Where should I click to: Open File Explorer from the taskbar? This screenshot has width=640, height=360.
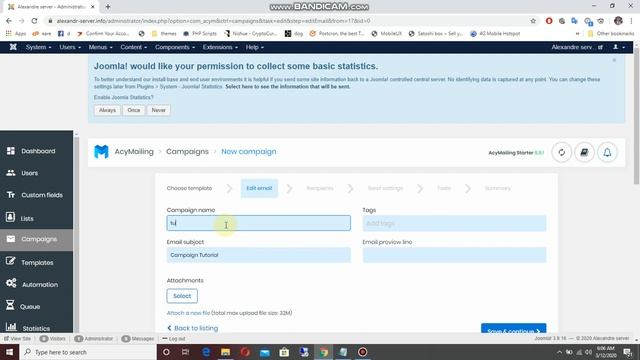(x=225, y=352)
